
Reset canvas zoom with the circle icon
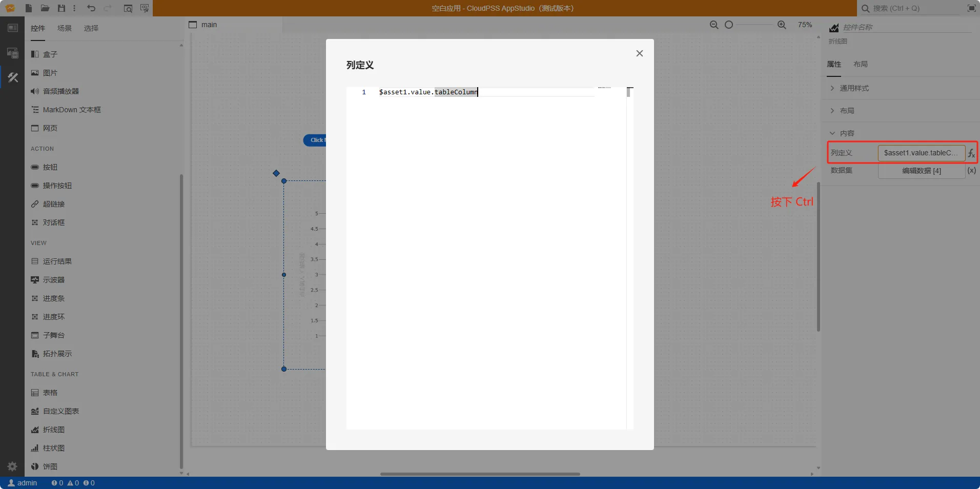click(729, 25)
